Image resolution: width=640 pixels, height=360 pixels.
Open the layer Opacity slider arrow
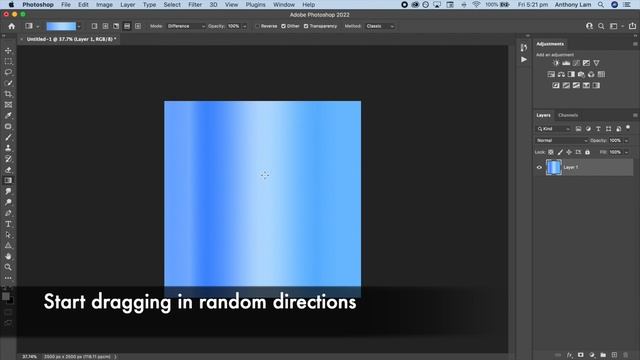[626, 141]
